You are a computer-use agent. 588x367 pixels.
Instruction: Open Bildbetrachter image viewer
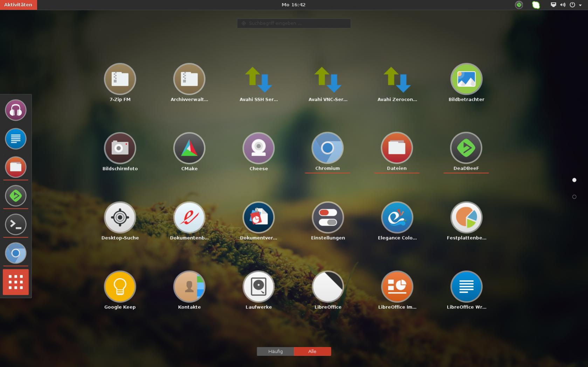pyautogui.click(x=466, y=79)
